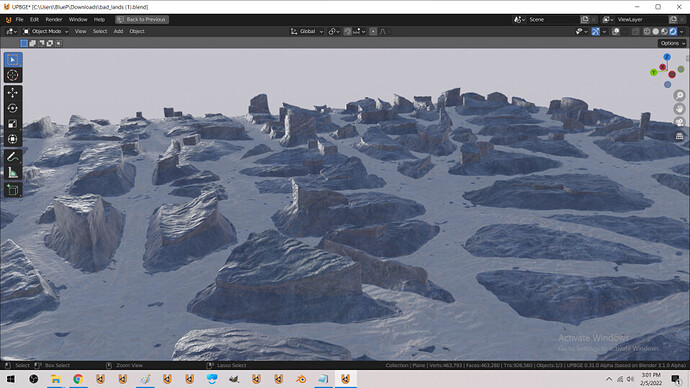
Task: Open the snapping options dropdown
Action: click(x=359, y=31)
